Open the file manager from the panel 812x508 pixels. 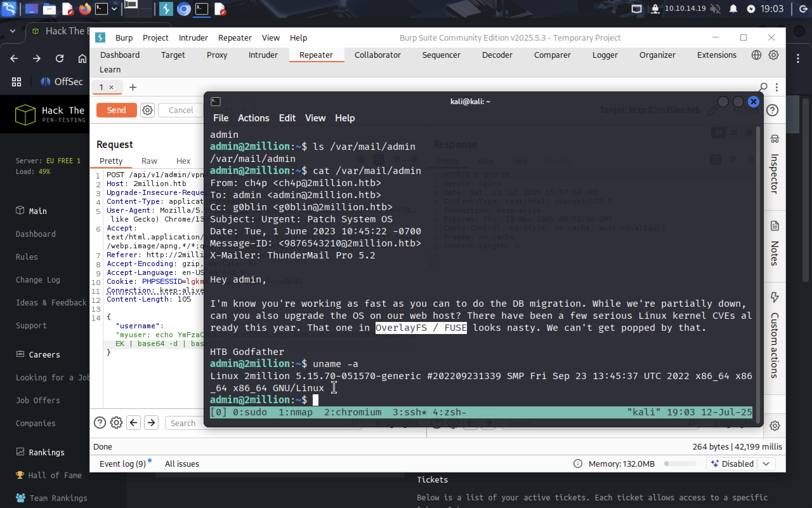pos(49,9)
